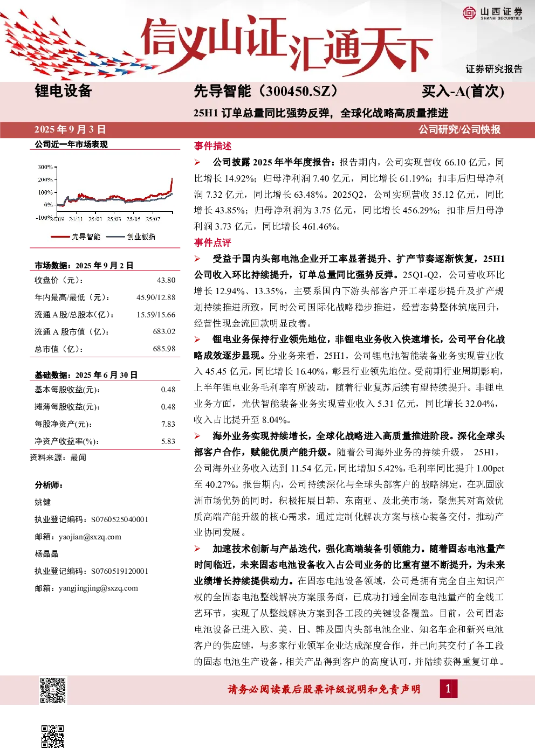Image resolution: width=535 pixels, height=756 pixels.
Task: Click the 公司研究/公司快报 label
Action: click(459, 129)
